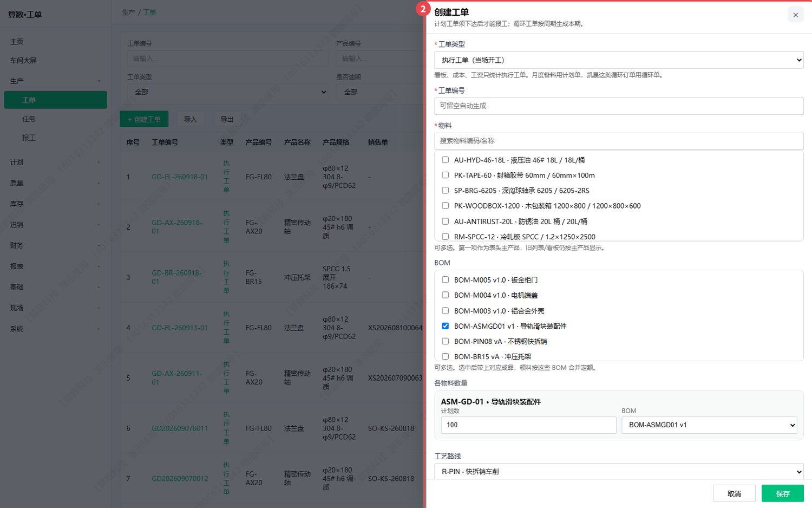Image resolution: width=812 pixels, height=508 pixels.
Task: Expand the 库存 sidebar section
Action: (x=55, y=204)
